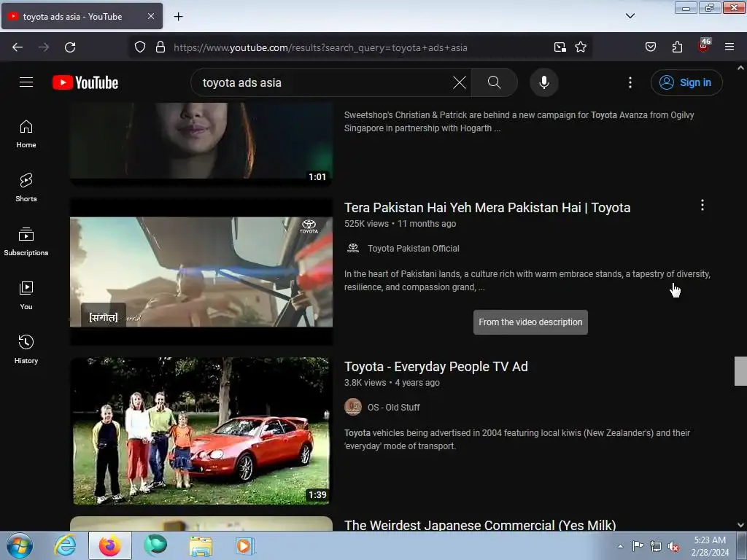This screenshot has height=560, width=747.
Task: Open the Windows Start menu
Action: tap(20, 545)
